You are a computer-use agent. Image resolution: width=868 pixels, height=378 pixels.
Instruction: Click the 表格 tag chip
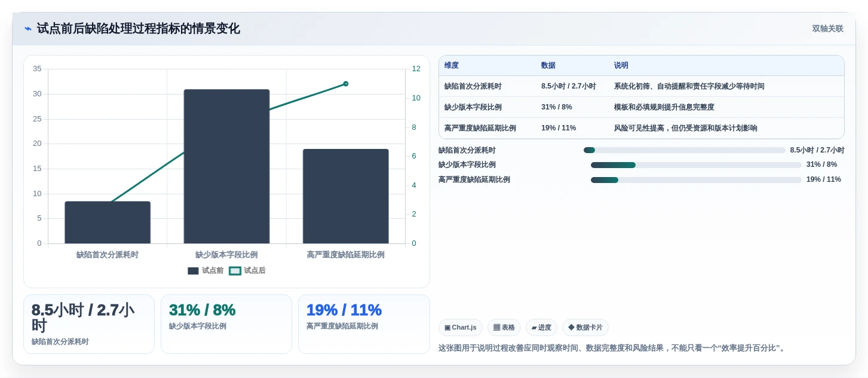tap(504, 328)
